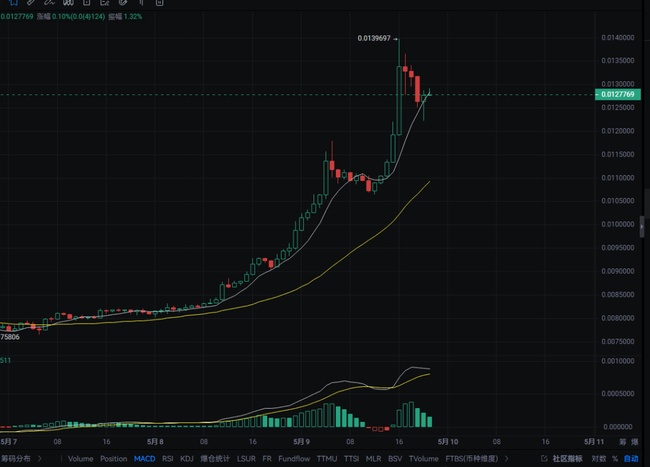Click the 5月 9 date label

tap(301, 442)
